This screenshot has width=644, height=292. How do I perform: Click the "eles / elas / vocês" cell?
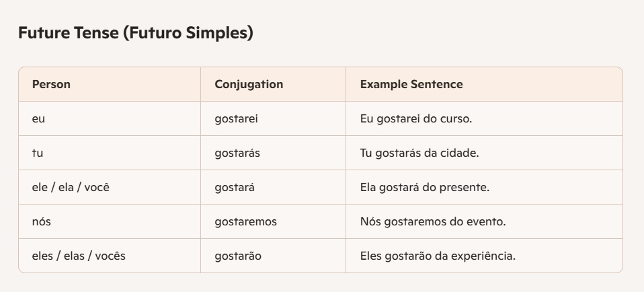79,256
